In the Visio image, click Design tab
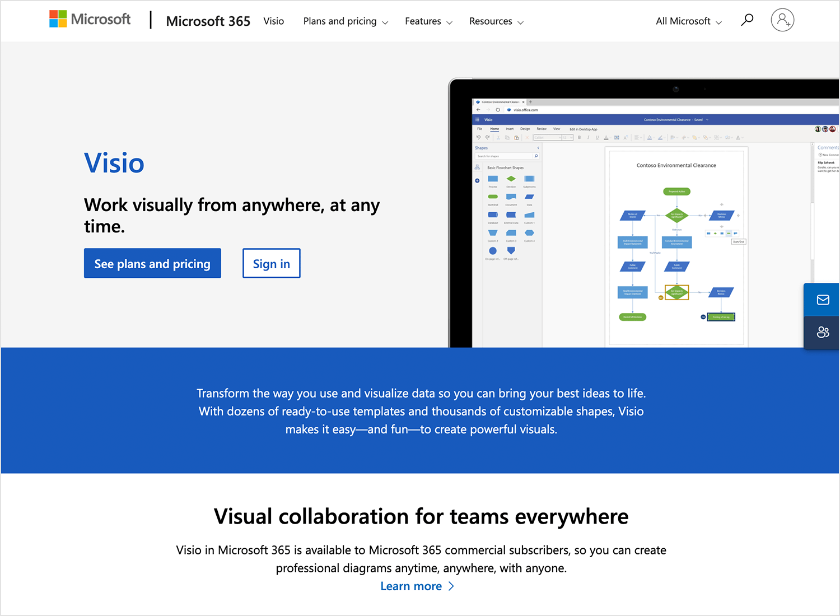Viewport: 840px width, 616px height. click(x=525, y=129)
